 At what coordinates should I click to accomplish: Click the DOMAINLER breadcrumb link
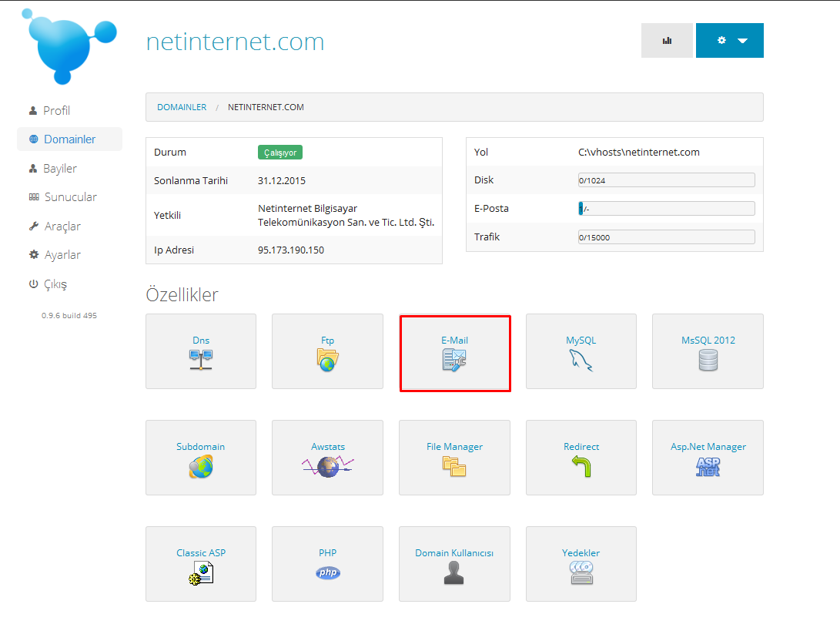point(182,107)
